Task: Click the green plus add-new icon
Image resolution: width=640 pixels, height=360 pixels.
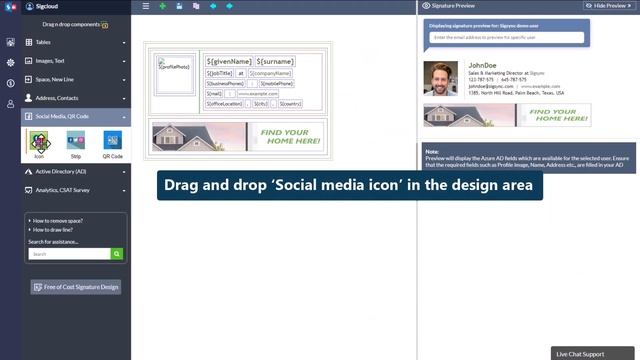Action: 162,6
